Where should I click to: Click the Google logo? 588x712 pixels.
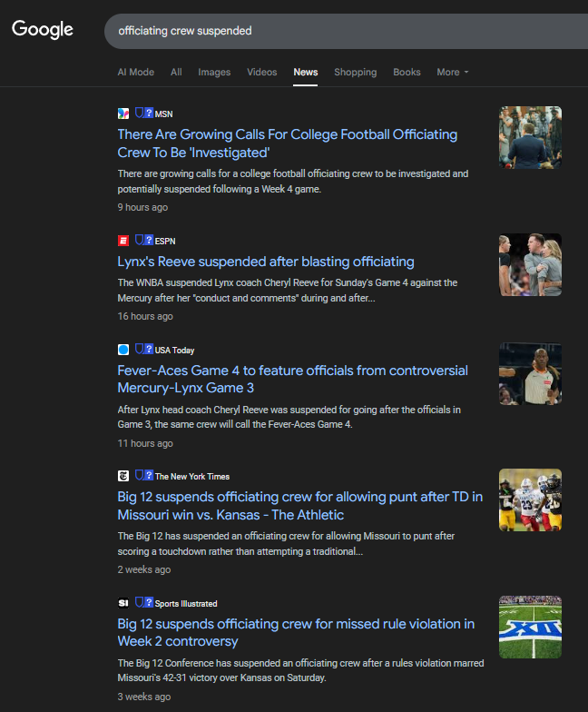43,30
